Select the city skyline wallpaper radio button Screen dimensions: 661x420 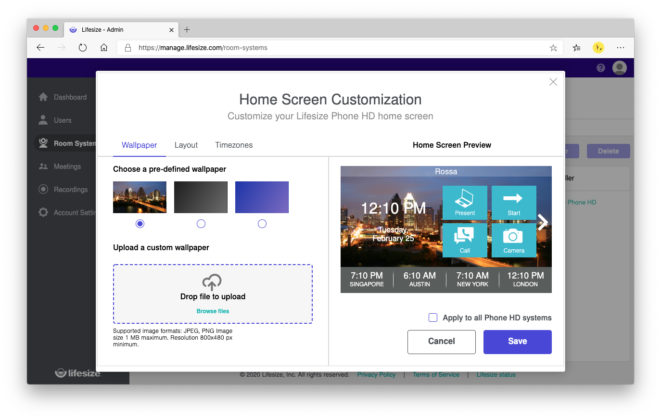pyautogui.click(x=140, y=223)
